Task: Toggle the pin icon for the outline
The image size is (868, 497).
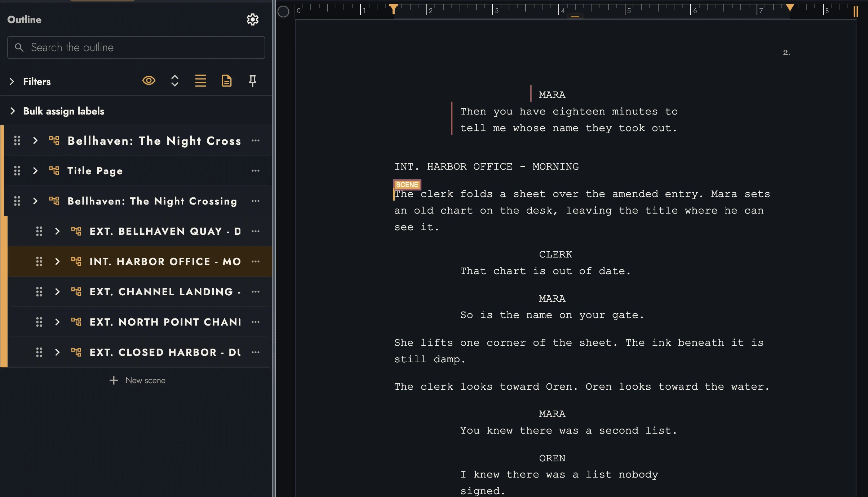Action: [253, 81]
